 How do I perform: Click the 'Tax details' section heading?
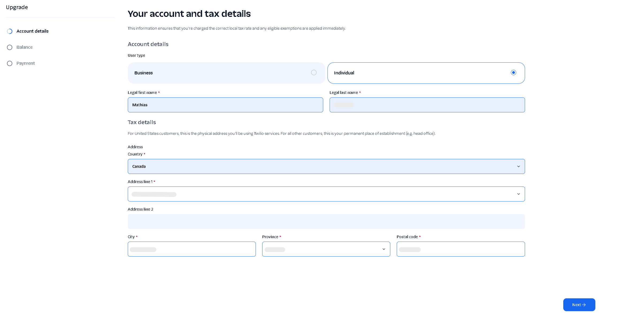coord(142,122)
